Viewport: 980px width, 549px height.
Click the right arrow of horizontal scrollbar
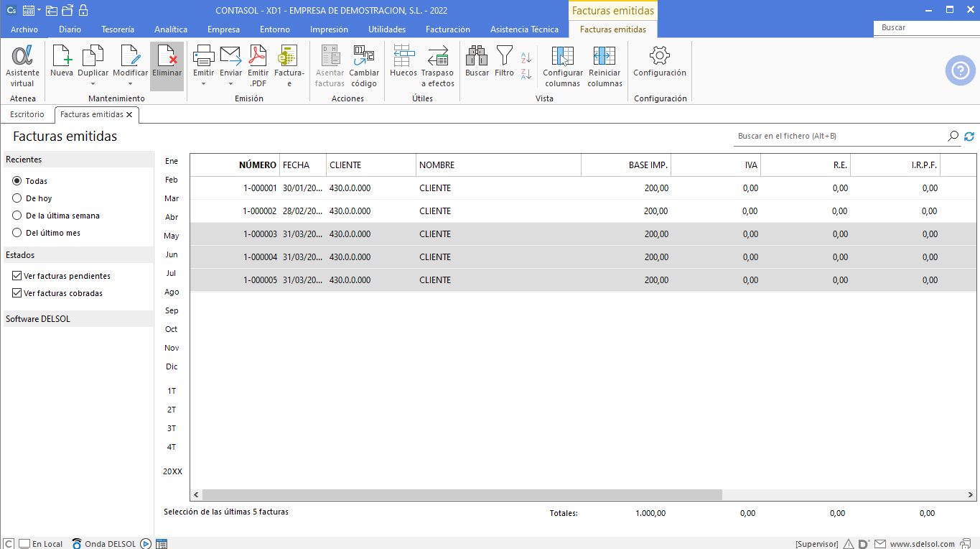coord(971,495)
